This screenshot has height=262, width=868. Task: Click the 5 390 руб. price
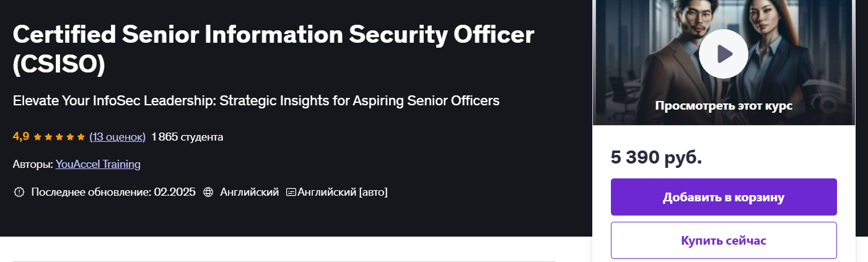click(656, 157)
